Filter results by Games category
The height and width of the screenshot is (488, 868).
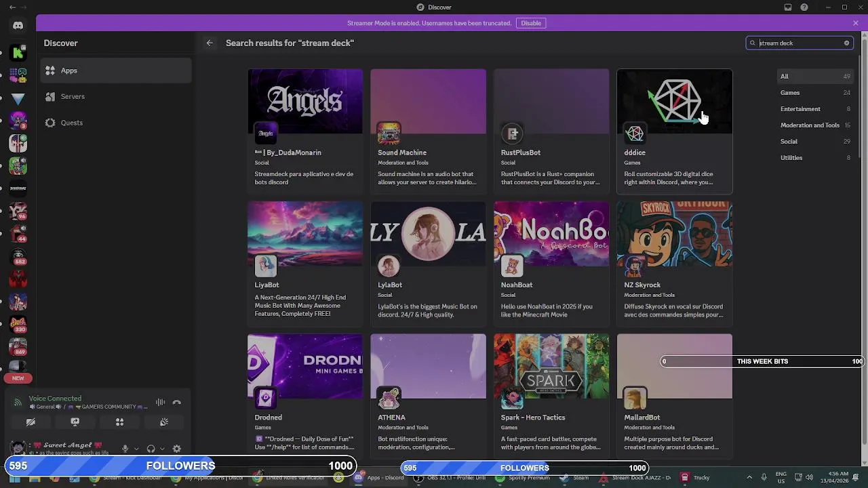[x=815, y=93]
